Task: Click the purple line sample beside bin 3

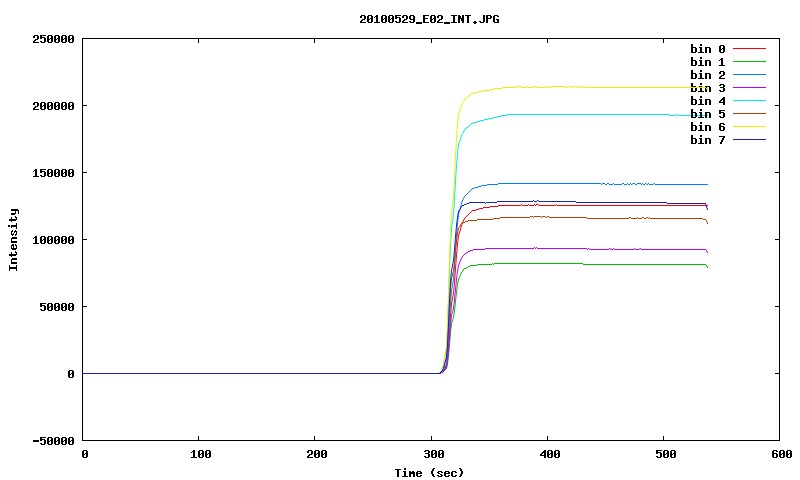Action: (x=749, y=88)
